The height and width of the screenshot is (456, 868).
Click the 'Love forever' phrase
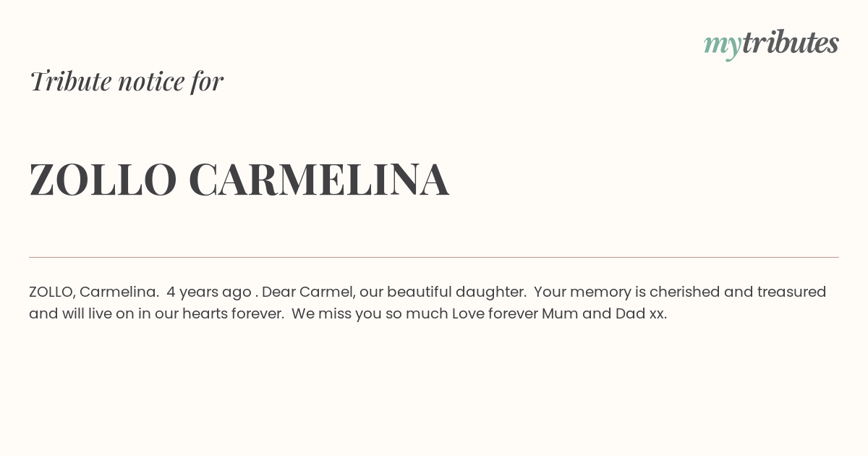point(495,313)
